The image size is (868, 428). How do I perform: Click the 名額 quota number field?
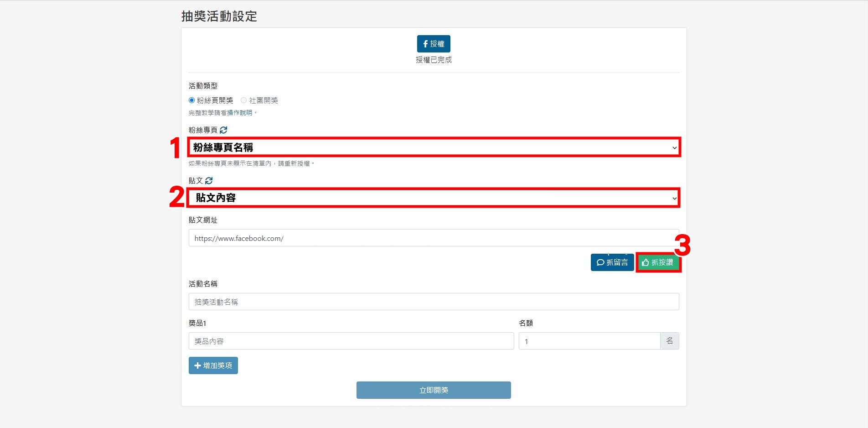tap(589, 341)
